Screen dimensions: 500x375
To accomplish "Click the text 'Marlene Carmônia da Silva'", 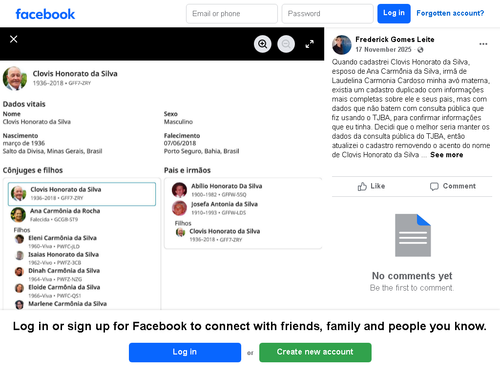I will 67,304.
